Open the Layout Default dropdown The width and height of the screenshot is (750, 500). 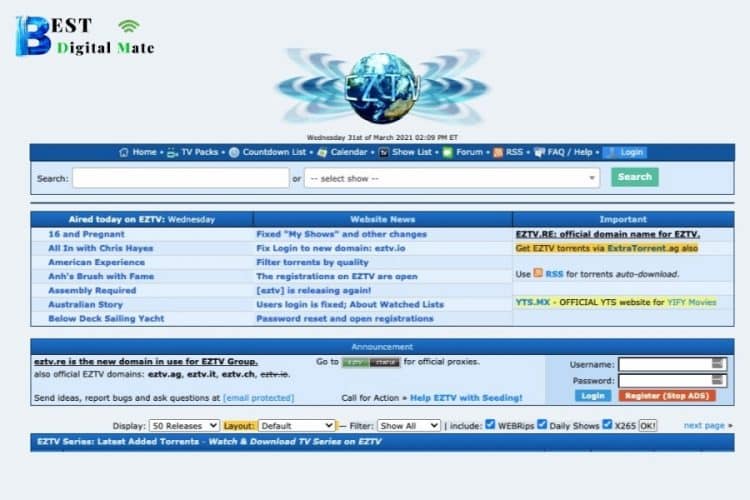[297, 425]
